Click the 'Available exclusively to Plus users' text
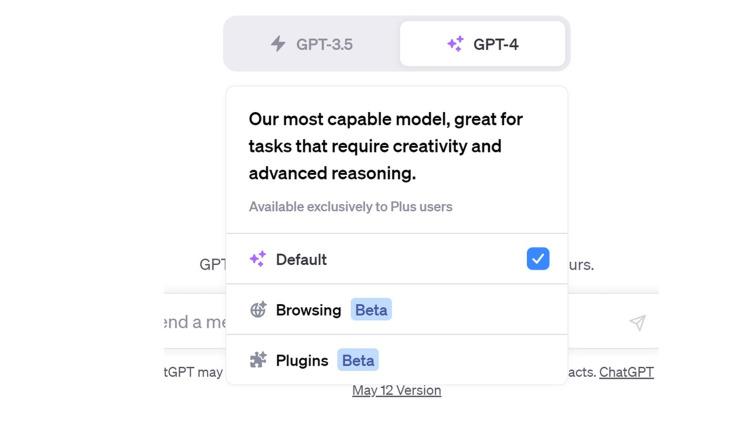This screenshot has width=750, height=422. (350, 207)
